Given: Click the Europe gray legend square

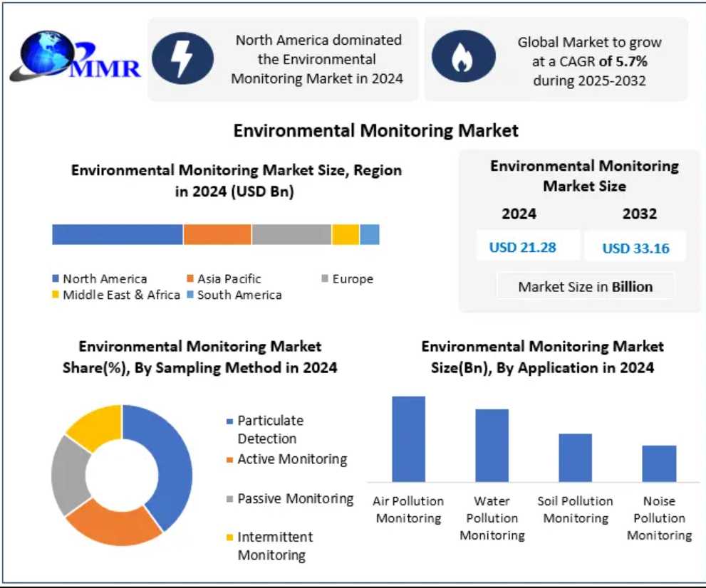Looking at the screenshot, I should (325, 279).
